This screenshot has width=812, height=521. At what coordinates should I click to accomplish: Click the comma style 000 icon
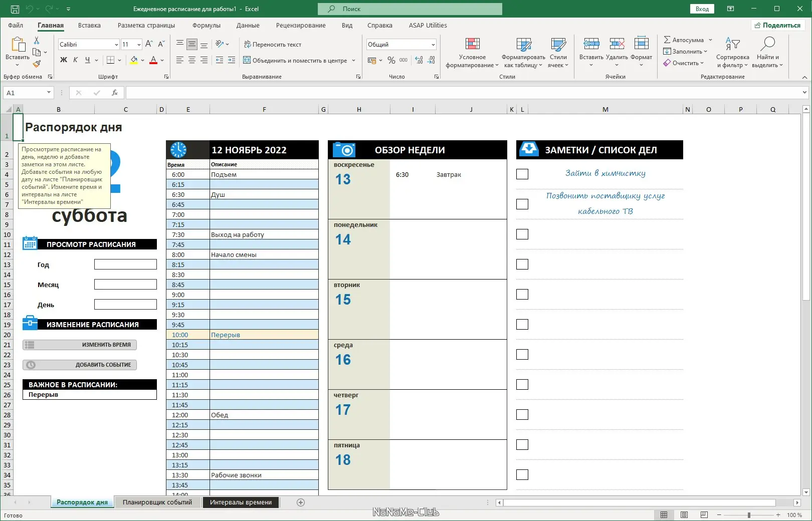pyautogui.click(x=403, y=60)
